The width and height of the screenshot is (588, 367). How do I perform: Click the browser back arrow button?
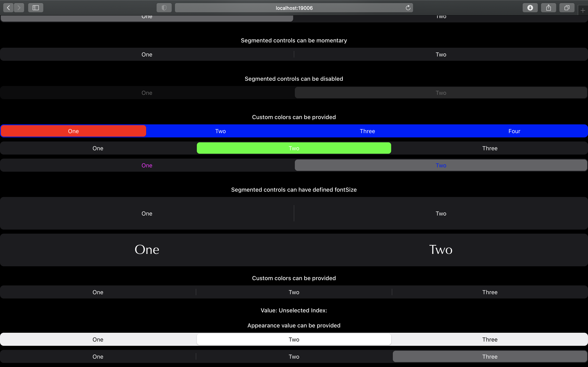9,8
